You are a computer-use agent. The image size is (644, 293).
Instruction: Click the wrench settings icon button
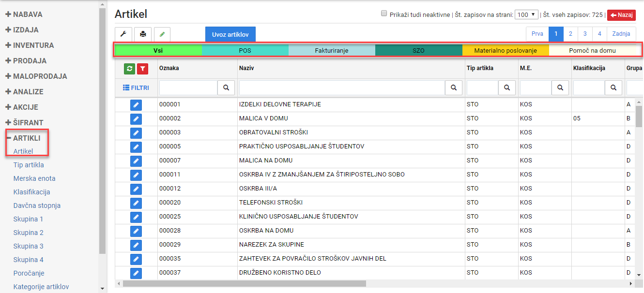pyautogui.click(x=123, y=34)
